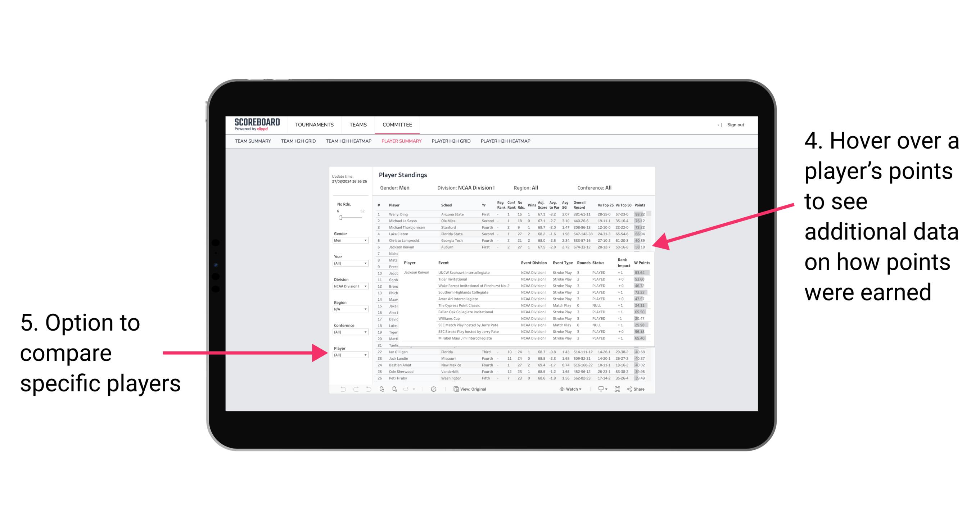The width and height of the screenshot is (980, 527).
Task: Drag the No Rounds minimum slider
Action: 340,217
